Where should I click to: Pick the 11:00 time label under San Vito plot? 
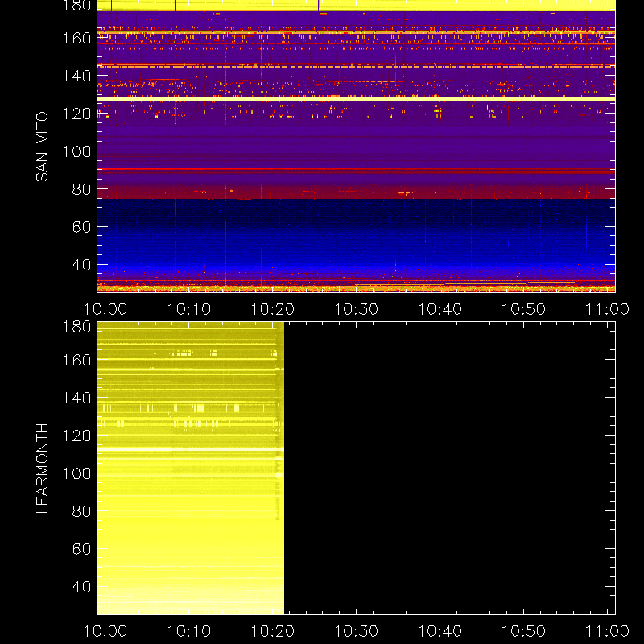tap(608, 309)
